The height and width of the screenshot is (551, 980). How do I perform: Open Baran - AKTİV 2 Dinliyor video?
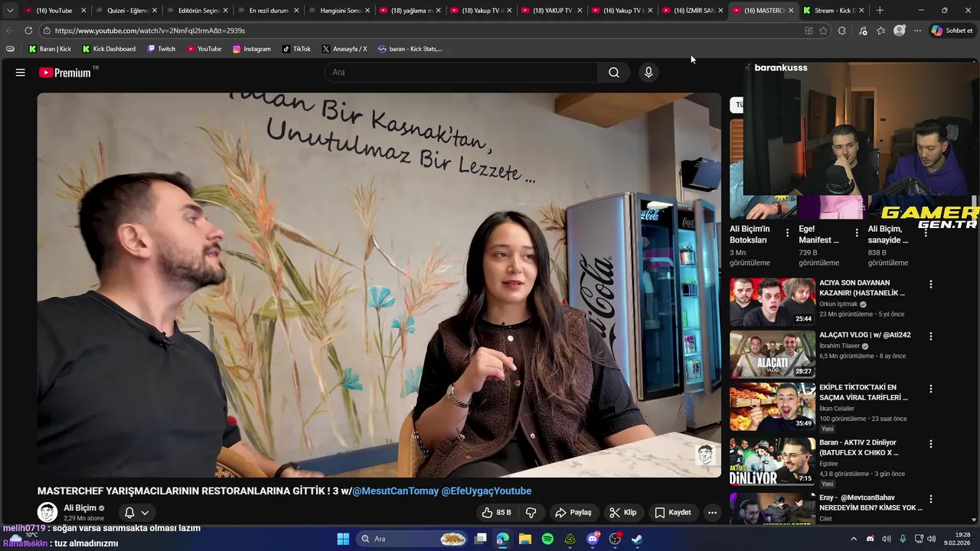coord(773,461)
